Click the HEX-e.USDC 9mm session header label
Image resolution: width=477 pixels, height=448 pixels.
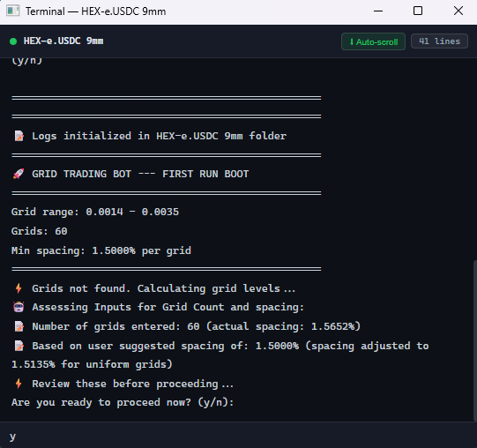point(63,41)
